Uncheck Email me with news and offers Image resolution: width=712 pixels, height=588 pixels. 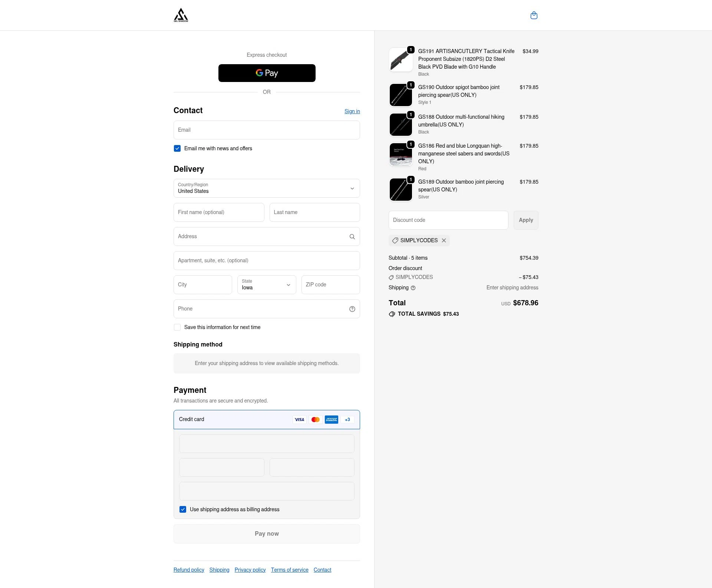pyautogui.click(x=177, y=148)
